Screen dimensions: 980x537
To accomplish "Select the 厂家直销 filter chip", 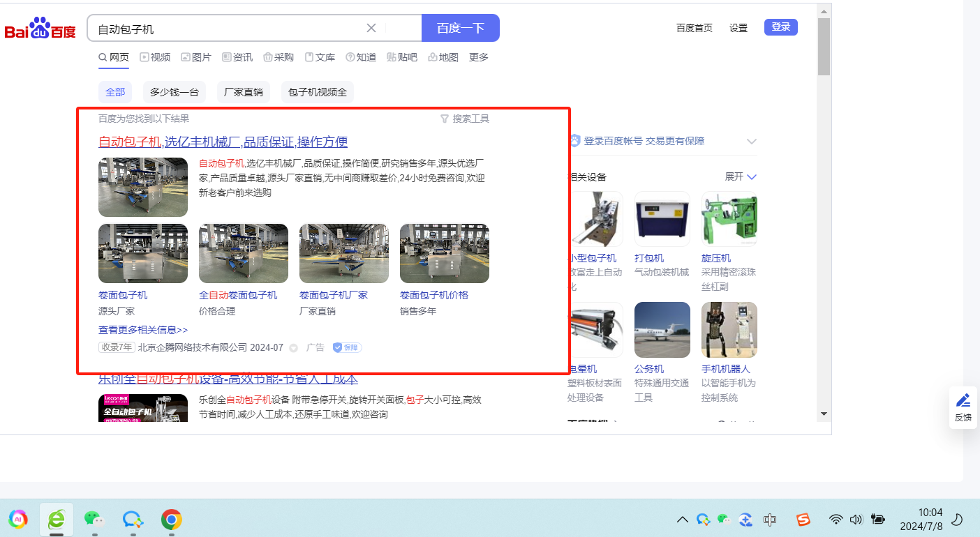I will click(x=244, y=92).
